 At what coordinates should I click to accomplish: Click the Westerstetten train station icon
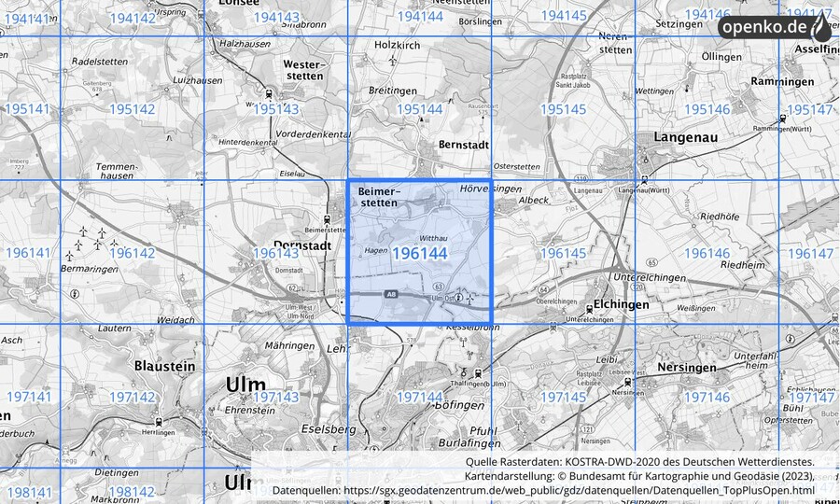pos(268,93)
